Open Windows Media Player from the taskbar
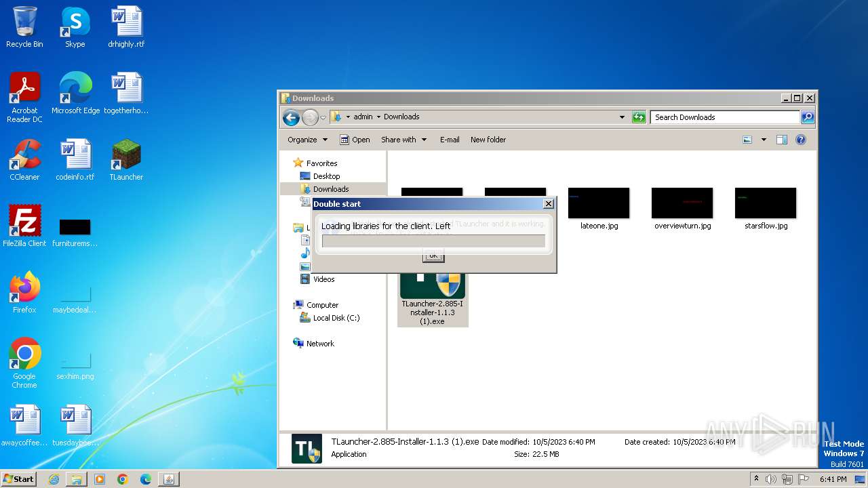The width and height of the screenshot is (868, 488). pyautogui.click(x=100, y=479)
